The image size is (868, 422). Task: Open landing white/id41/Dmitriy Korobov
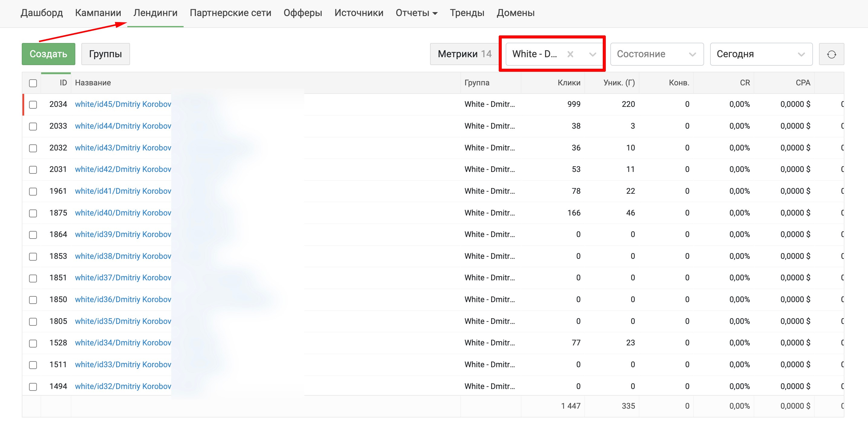(123, 191)
